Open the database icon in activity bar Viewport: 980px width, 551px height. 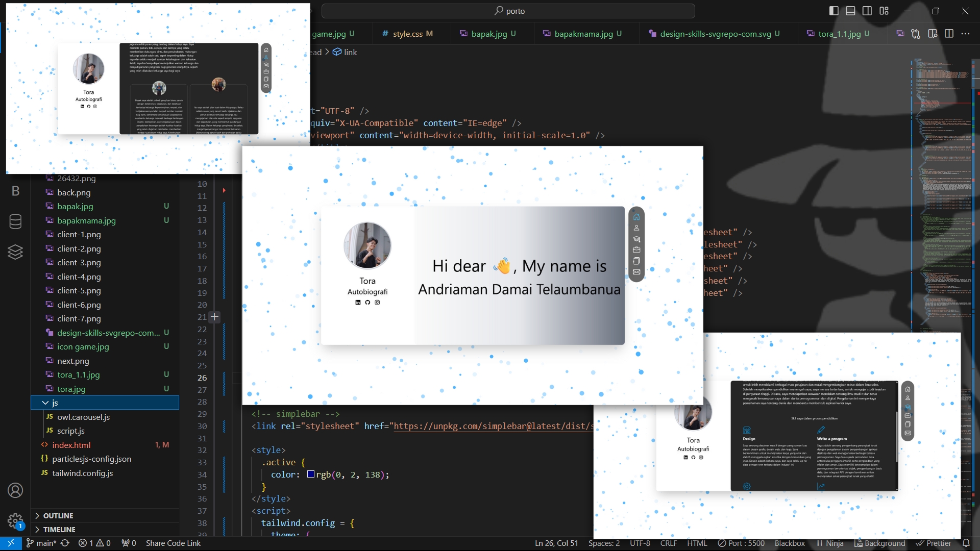tap(15, 221)
